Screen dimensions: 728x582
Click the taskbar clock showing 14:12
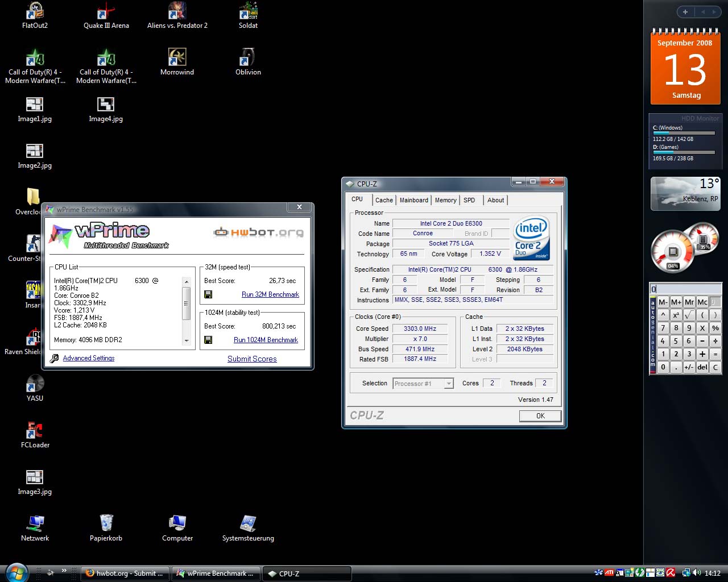[x=713, y=573]
